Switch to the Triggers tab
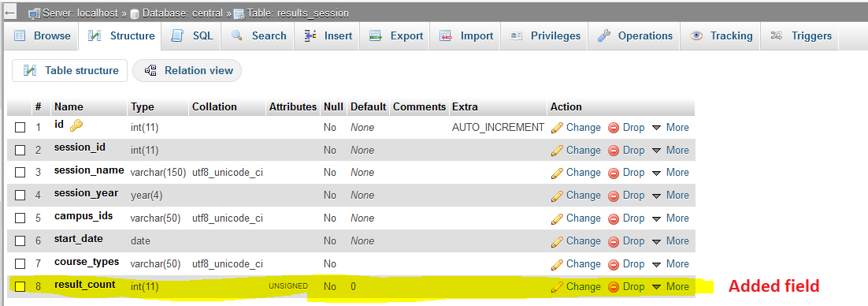 [800, 36]
